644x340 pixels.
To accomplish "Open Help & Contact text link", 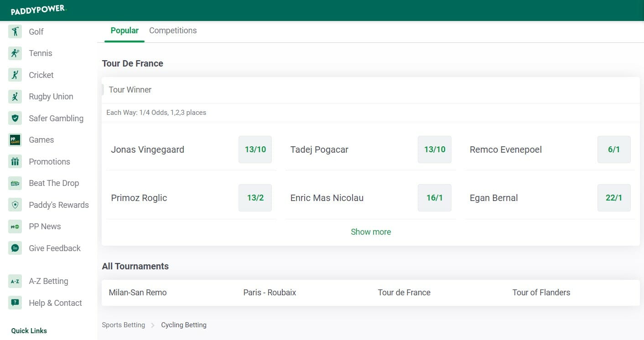I will [x=55, y=303].
